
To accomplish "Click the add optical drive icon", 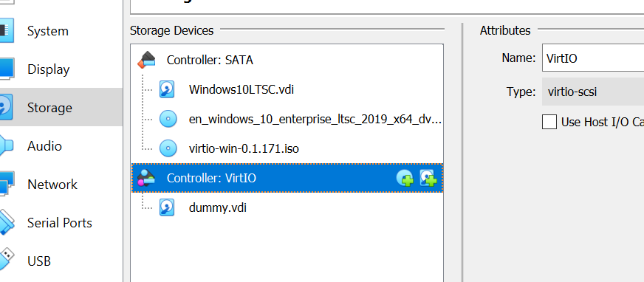I will point(405,178).
